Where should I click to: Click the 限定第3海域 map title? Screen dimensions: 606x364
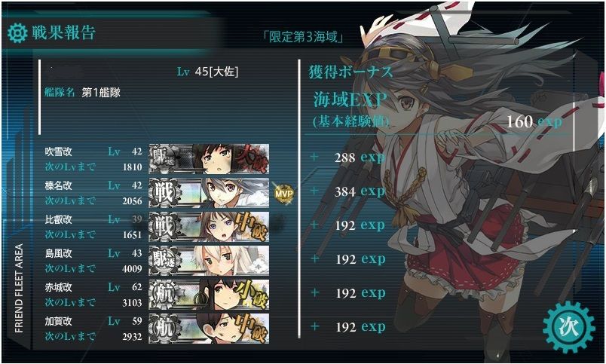pyautogui.click(x=304, y=38)
